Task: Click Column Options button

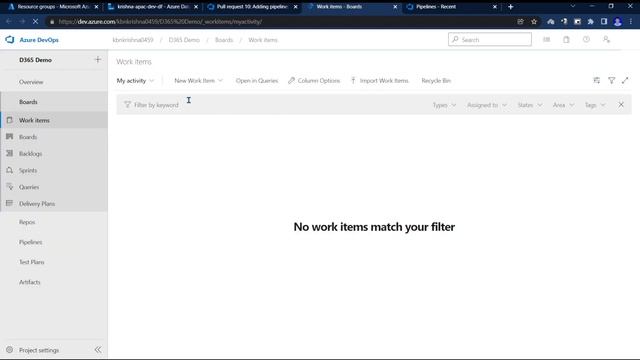Action: (x=314, y=80)
